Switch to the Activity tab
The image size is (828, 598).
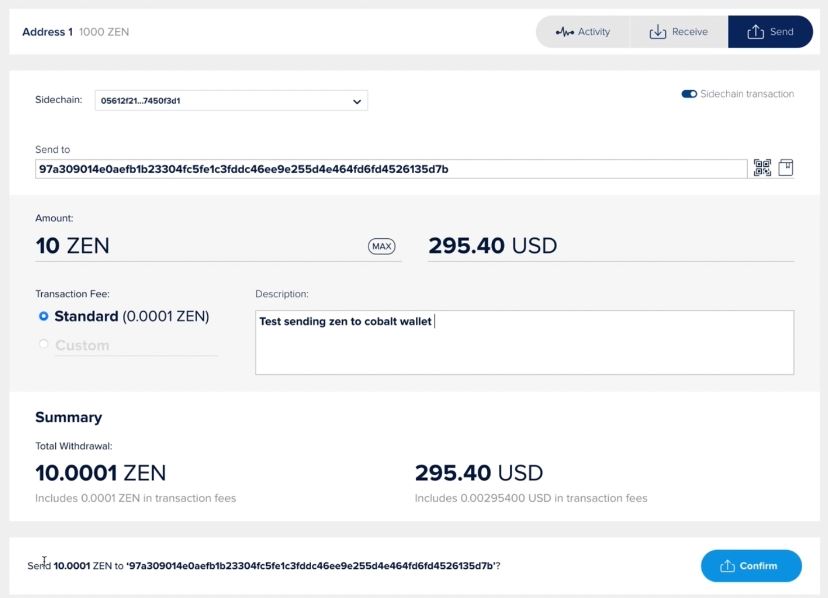583,32
